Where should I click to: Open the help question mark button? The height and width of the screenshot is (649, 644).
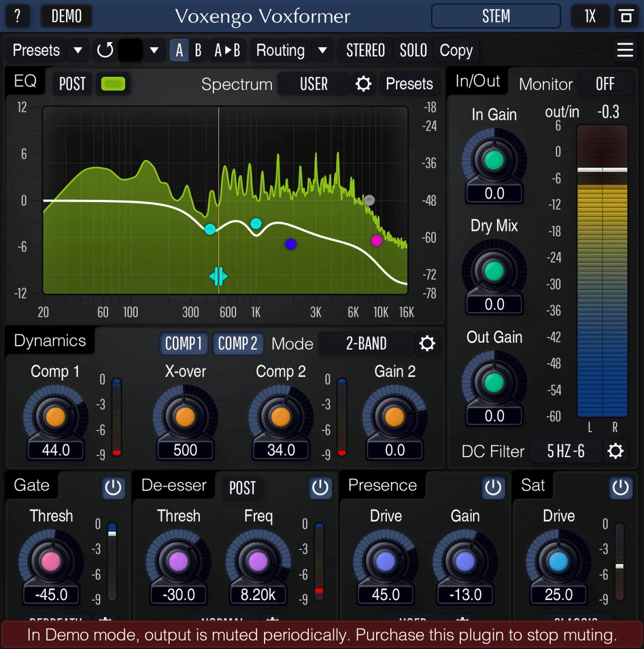18,16
